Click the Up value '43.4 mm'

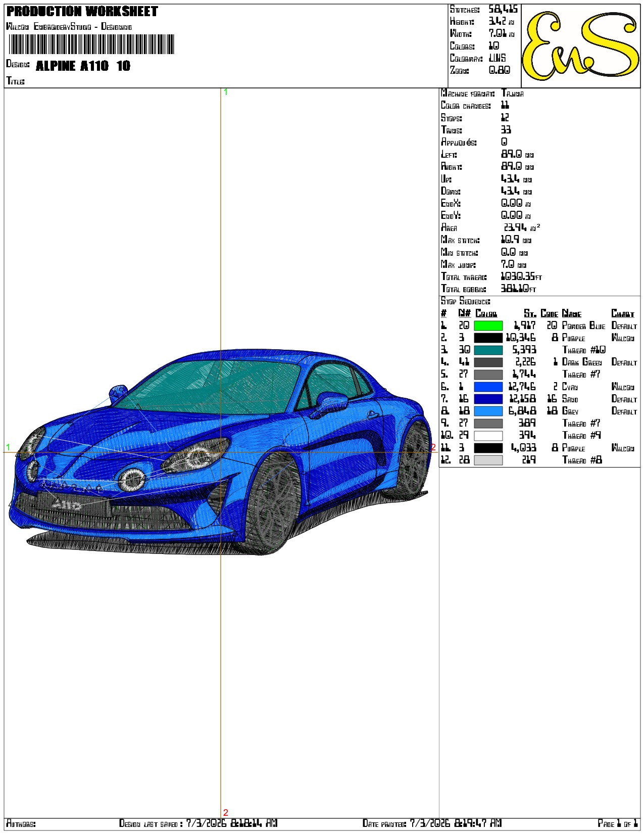(x=516, y=179)
